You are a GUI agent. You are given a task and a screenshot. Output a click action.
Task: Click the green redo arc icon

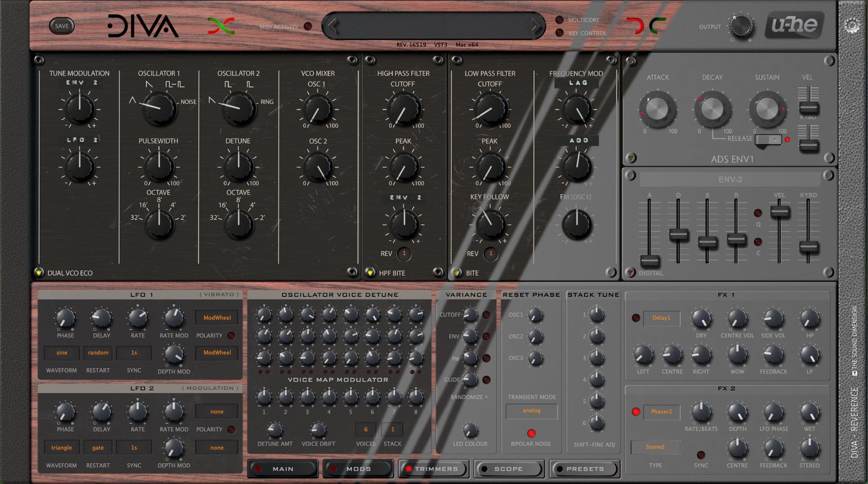coord(657,26)
